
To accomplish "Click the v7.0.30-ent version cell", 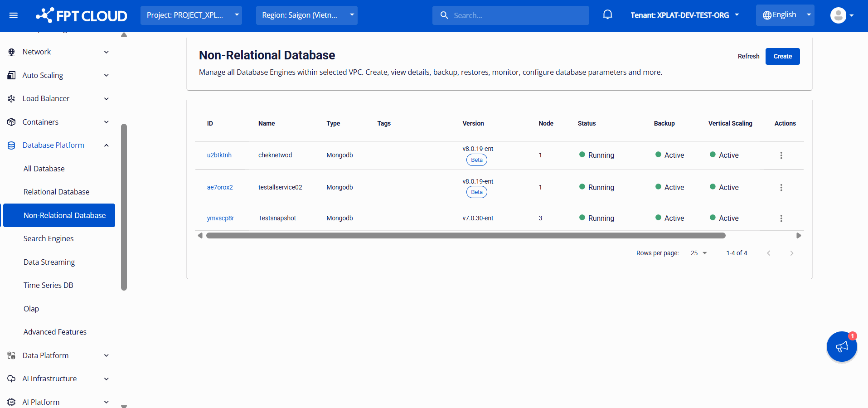I will 478,218.
